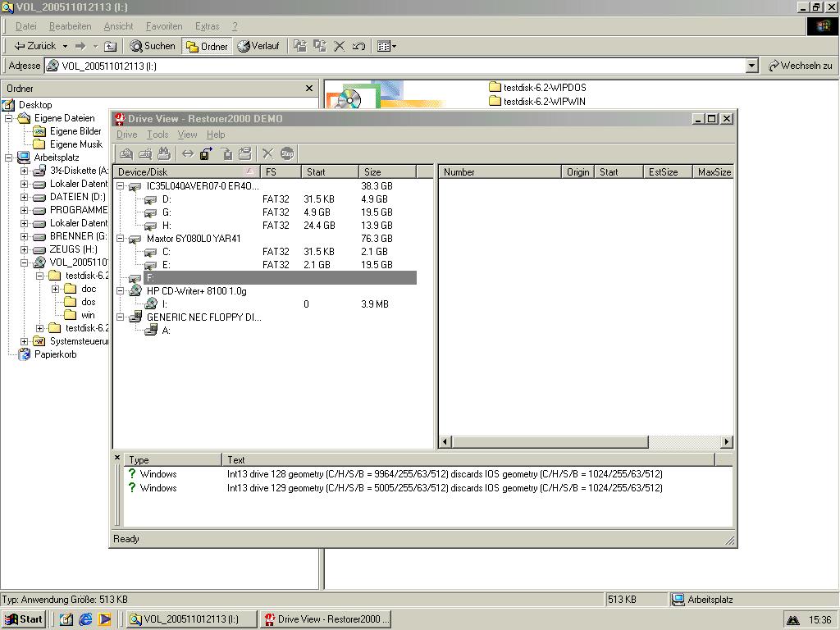Expand the DATEIEN (D:) tree node
The height and width of the screenshot is (630, 840).
click(x=24, y=197)
